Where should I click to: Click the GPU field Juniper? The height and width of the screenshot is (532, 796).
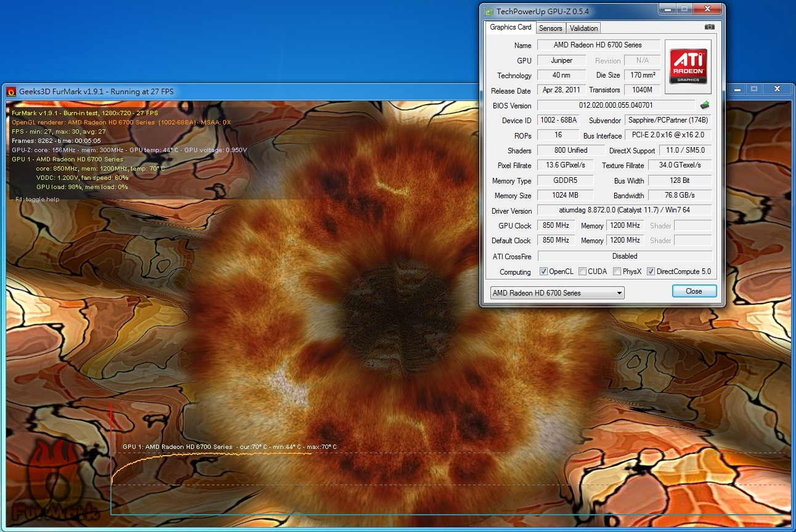pos(561,60)
